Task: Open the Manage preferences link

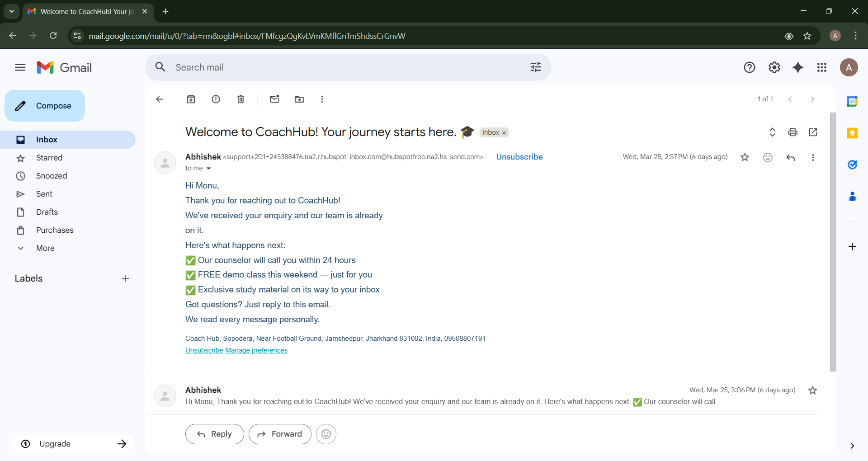Action: coord(256,350)
